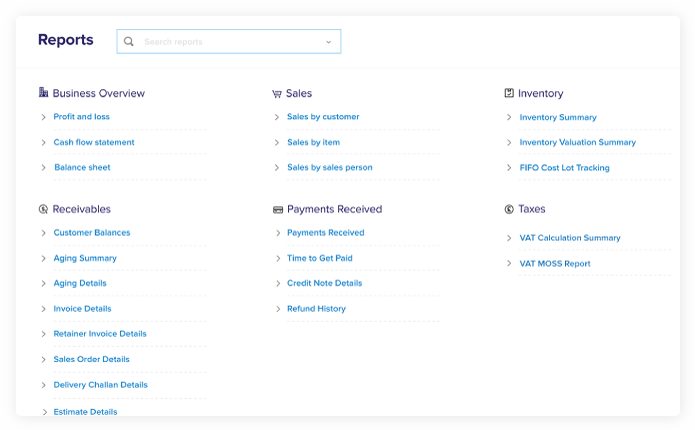Open FIFO Cost Lot Tracking report
The height and width of the screenshot is (430, 695).
tap(564, 168)
